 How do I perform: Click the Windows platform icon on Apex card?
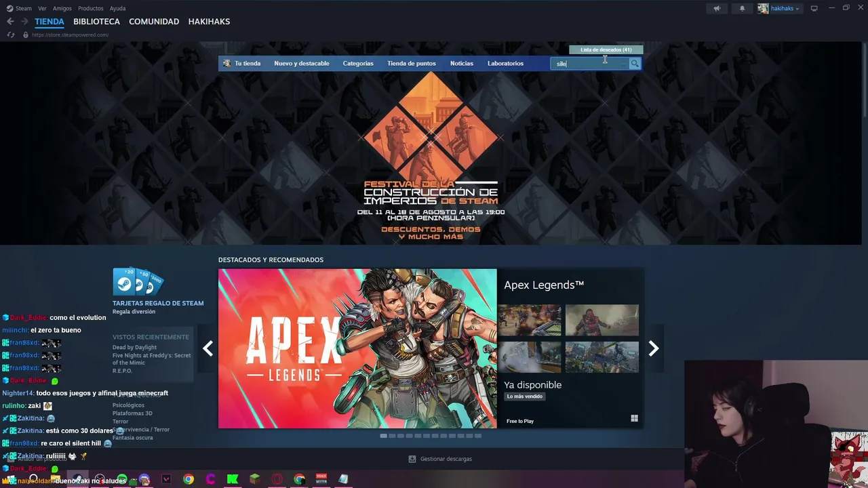pyautogui.click(x=634, y=419)
